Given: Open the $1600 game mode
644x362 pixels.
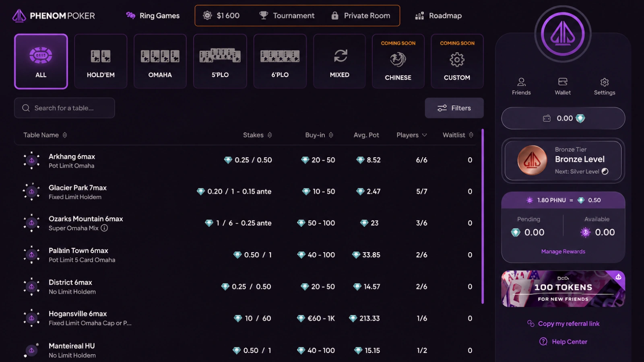Looking at the screenshot, I should coord(221,16).
